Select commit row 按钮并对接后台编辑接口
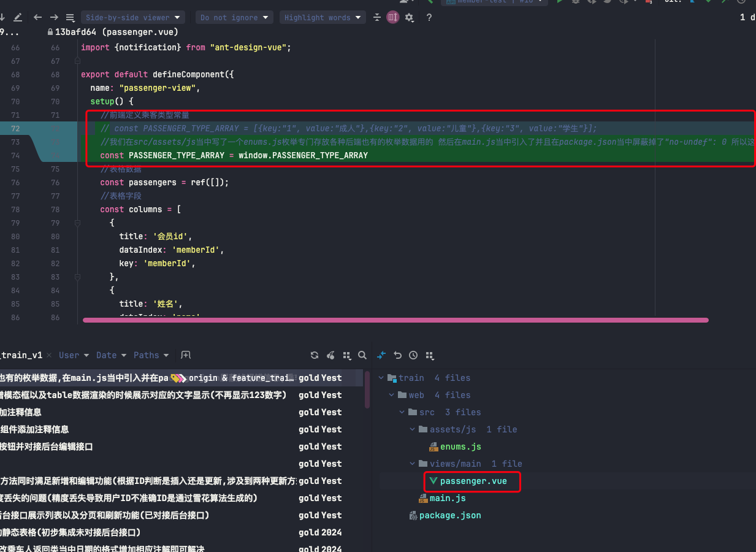The height and width of the screenshot is (552, 756). coord(181,447)
